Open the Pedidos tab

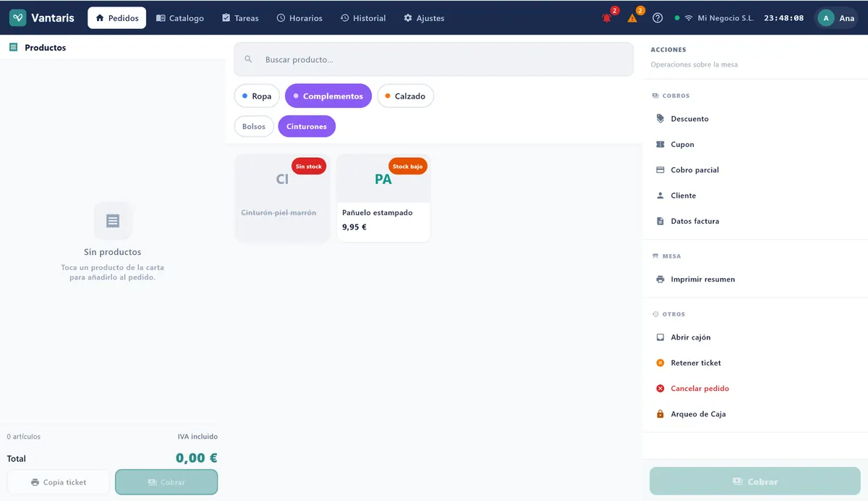tap(116, 18)
